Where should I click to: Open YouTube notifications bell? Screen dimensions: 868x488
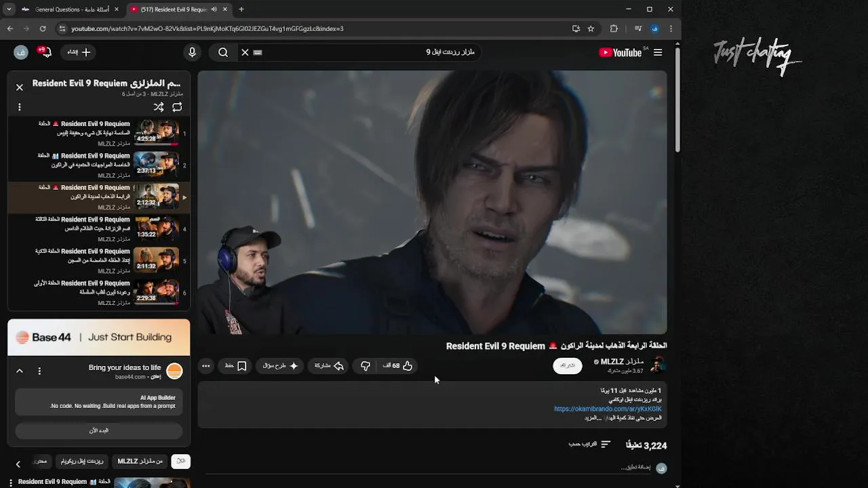(x=45, y=52)
